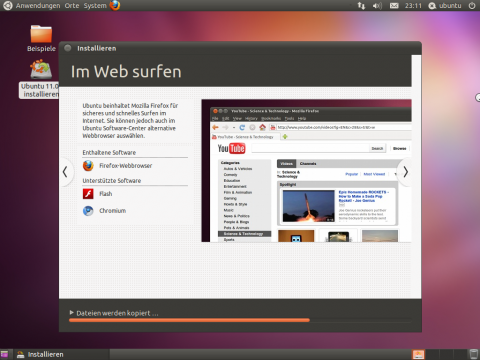
Task: Open the Anwendungen menu
Action: 38,6
